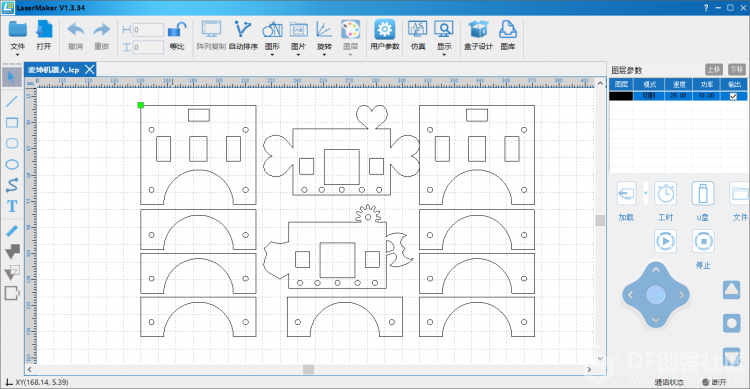This screenshot has height=389, width=750.
Task: Click the vertical scrollbar thumb of canvas
Action: click(x=600, y=220)
